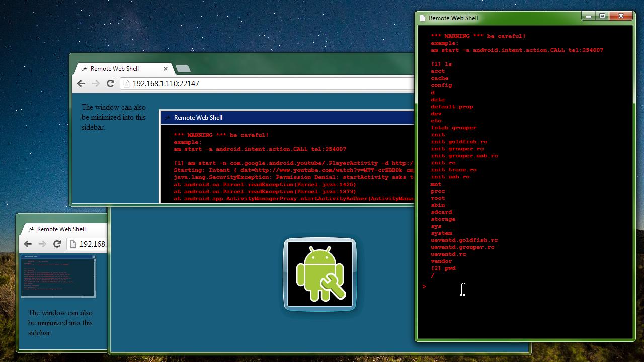Click the 'init.goldfish.rc' entry

coord(459,142)
